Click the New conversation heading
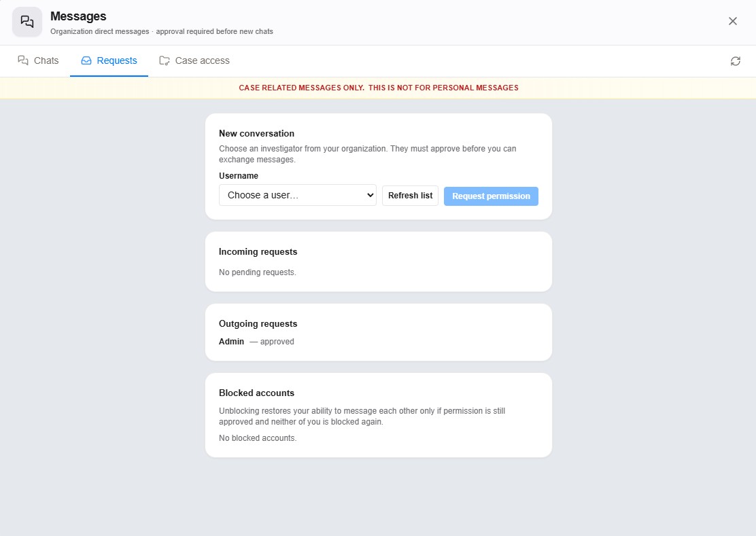 coord(256,133)
